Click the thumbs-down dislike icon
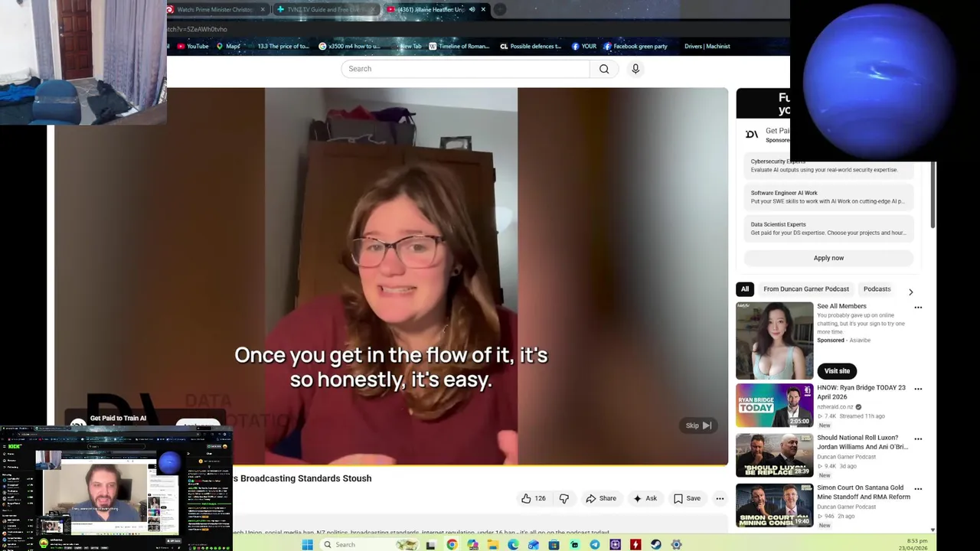980x551 pixels. 564,498
